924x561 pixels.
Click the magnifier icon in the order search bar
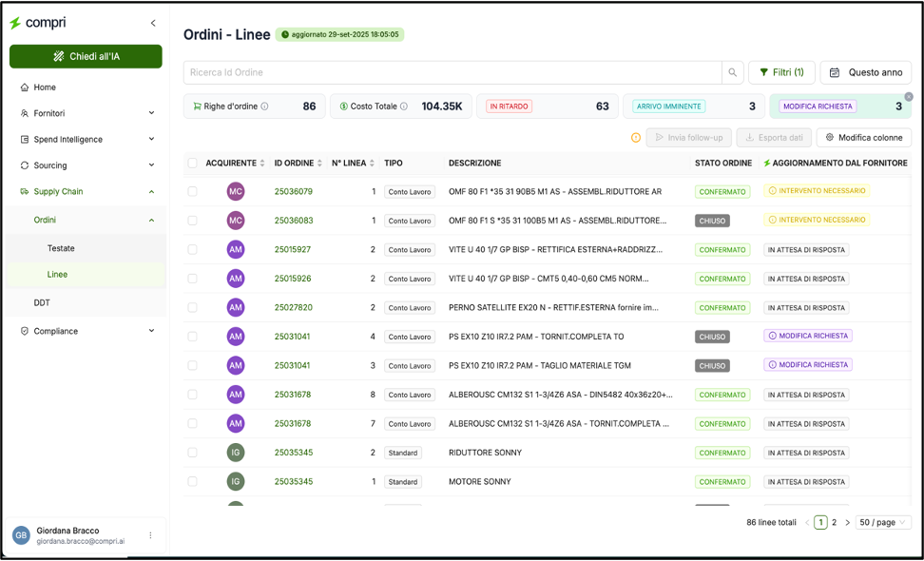[731, 72]
